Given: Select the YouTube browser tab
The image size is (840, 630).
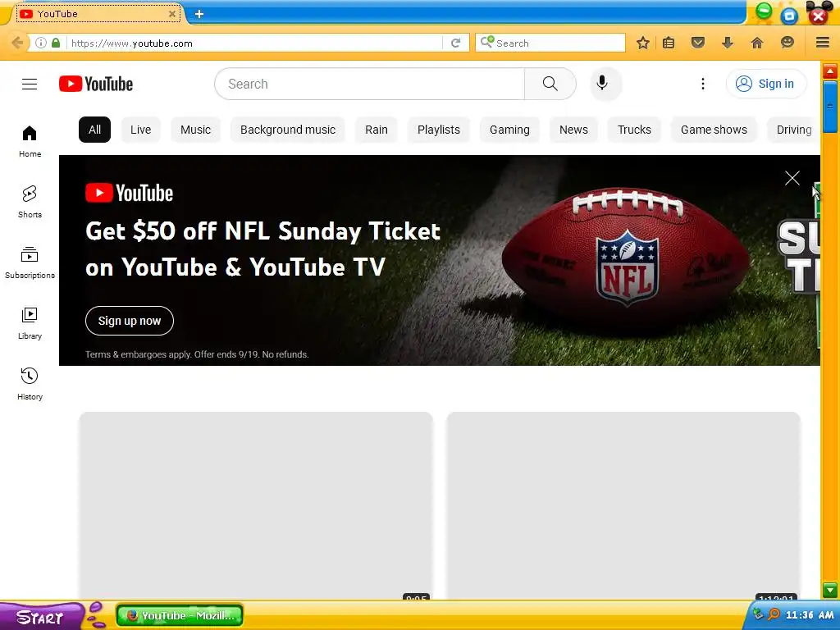Looking at the screenshot, I should [98, 14].
